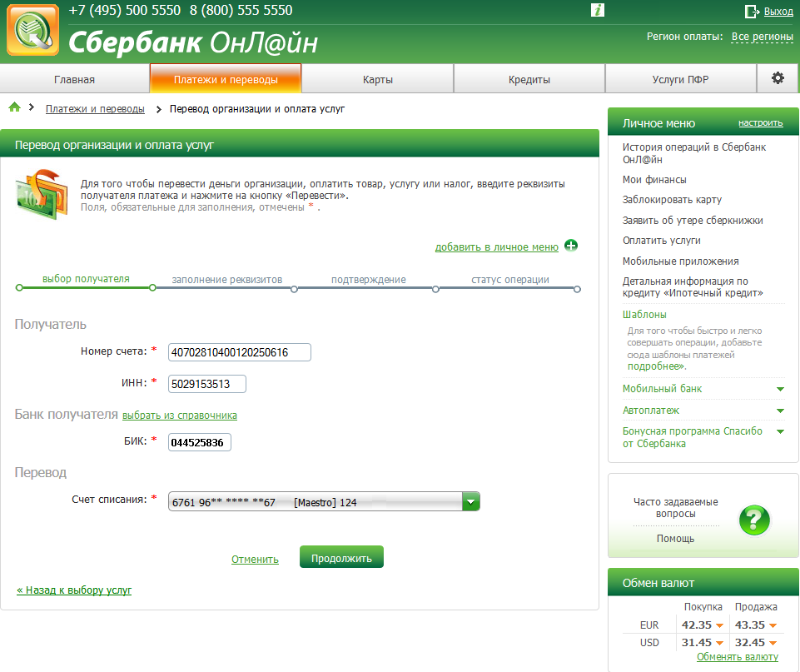
Task: Open the settings gear tab
Action: tap(778, 78)
